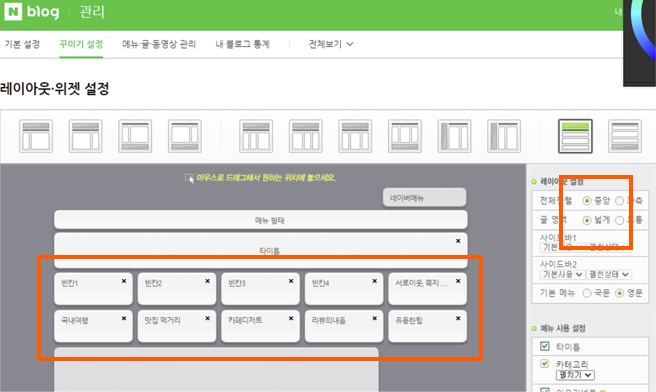Screen dimensions: 656x392
Task: Select the 서로이웃 쪽지 widget box
Action: (428, 289)
